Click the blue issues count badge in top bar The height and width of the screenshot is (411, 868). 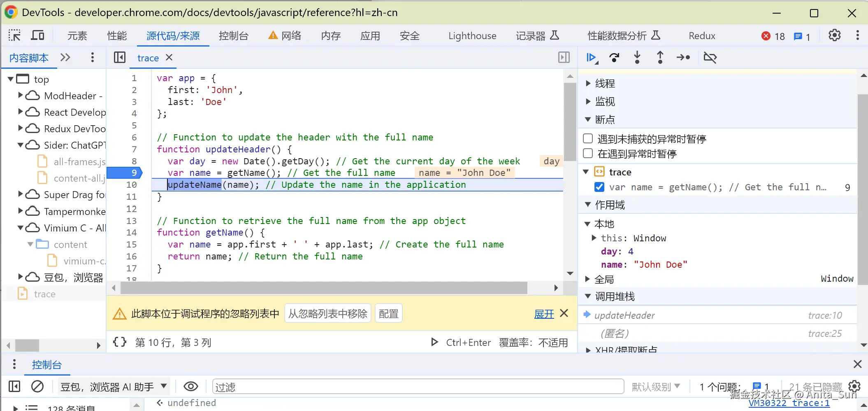click(802, 36)
